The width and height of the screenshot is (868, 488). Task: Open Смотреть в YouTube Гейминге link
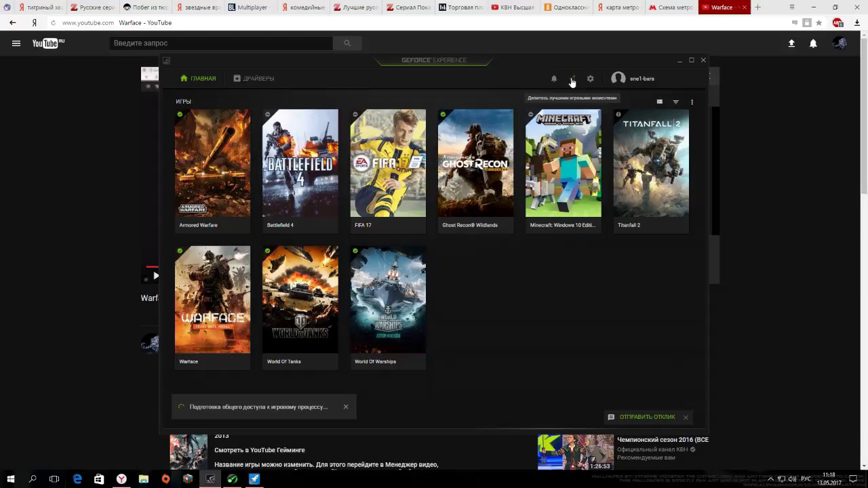click(x=260, y=450)
